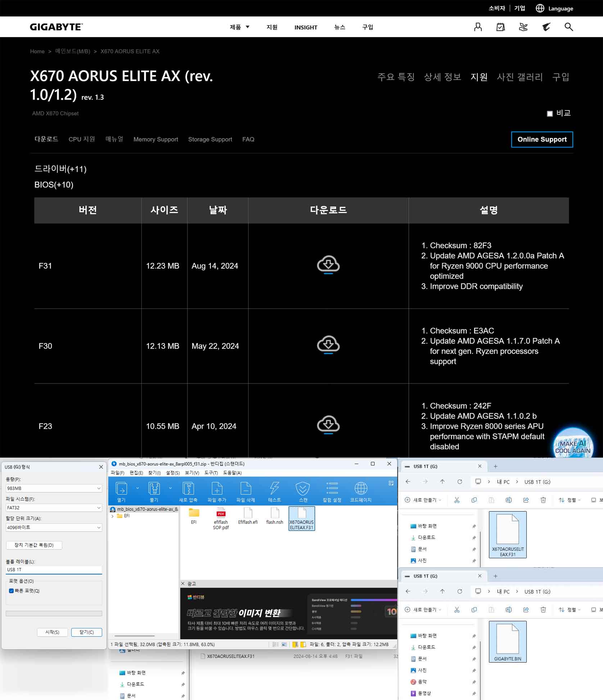
Task: Click cut scissors in the X670AORUSELITEAX.F31 Explorer window
Action: pyautogui.click(x=457, y=500)
